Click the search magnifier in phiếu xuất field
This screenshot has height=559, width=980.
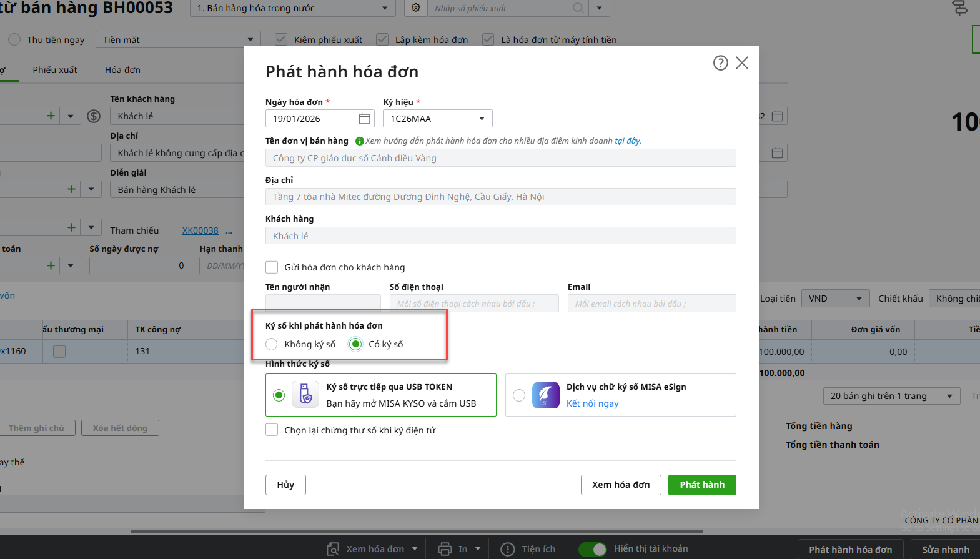[578, 8]
